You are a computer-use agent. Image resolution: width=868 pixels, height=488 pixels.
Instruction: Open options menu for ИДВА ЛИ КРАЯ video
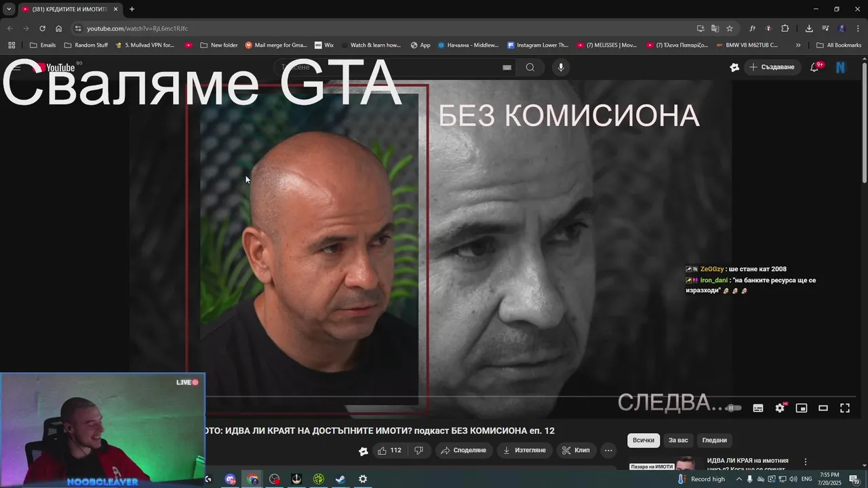806,462
